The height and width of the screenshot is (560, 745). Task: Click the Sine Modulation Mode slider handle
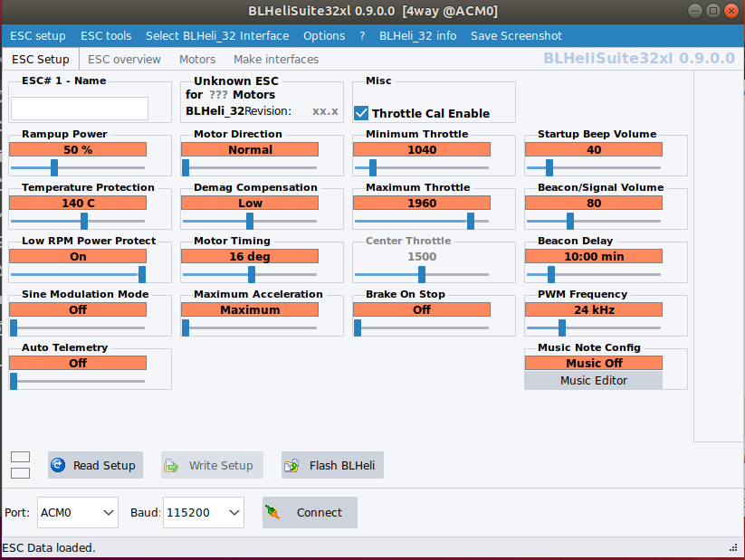14,327
